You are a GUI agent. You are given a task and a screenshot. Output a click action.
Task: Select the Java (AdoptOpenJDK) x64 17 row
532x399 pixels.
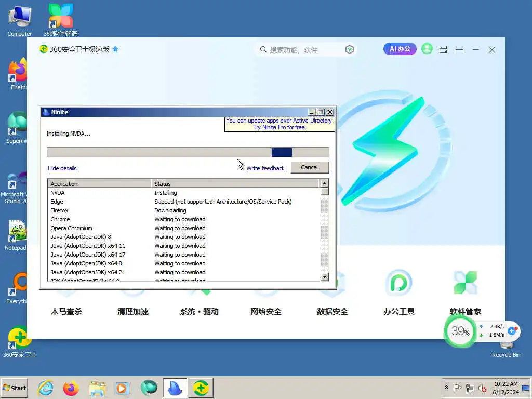tap(183, 255)
